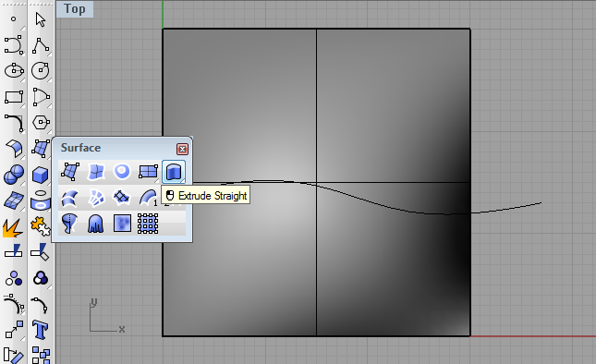596x364 pixels.
Task: Choose surface from corner points icon
Action: click(x=70, y=172)
